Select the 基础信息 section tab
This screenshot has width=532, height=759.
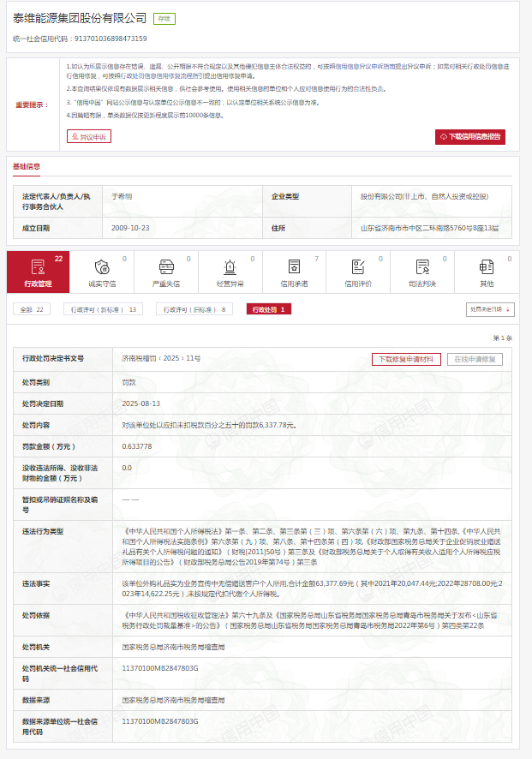coord(27,166)
